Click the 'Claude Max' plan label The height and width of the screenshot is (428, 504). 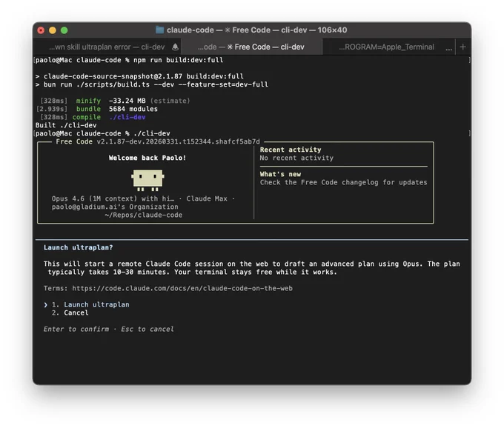click(207, 198)
